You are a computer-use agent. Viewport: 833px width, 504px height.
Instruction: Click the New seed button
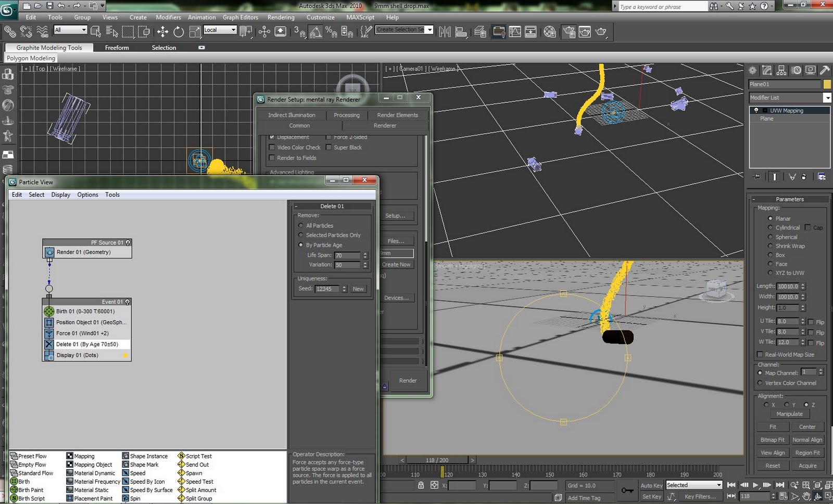(358, 289)
